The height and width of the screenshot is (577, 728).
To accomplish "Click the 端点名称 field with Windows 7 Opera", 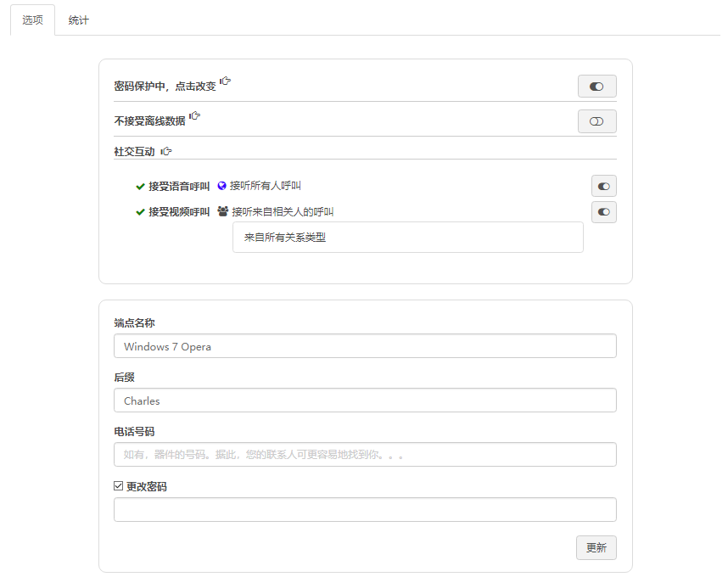I will coord(365,346).
